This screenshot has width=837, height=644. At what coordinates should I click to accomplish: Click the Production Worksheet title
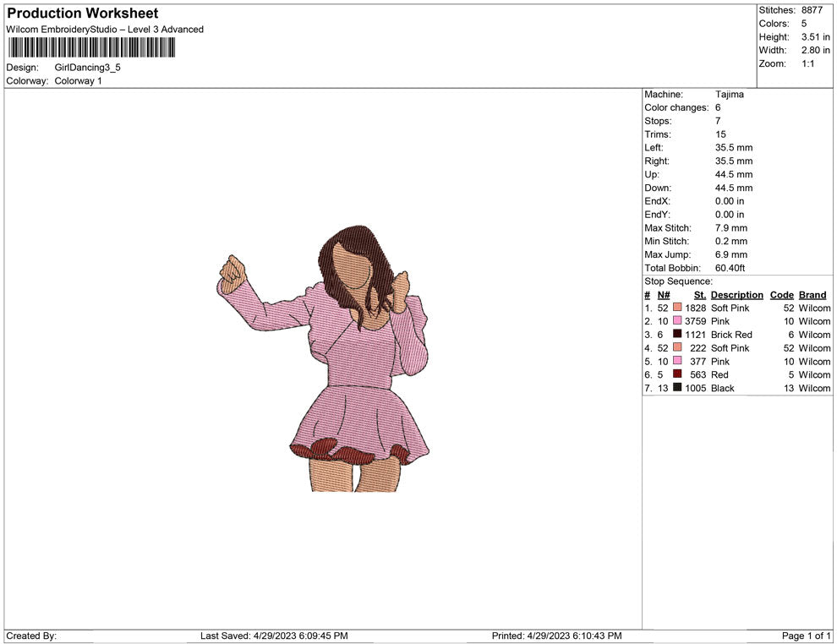click(82, 14)
